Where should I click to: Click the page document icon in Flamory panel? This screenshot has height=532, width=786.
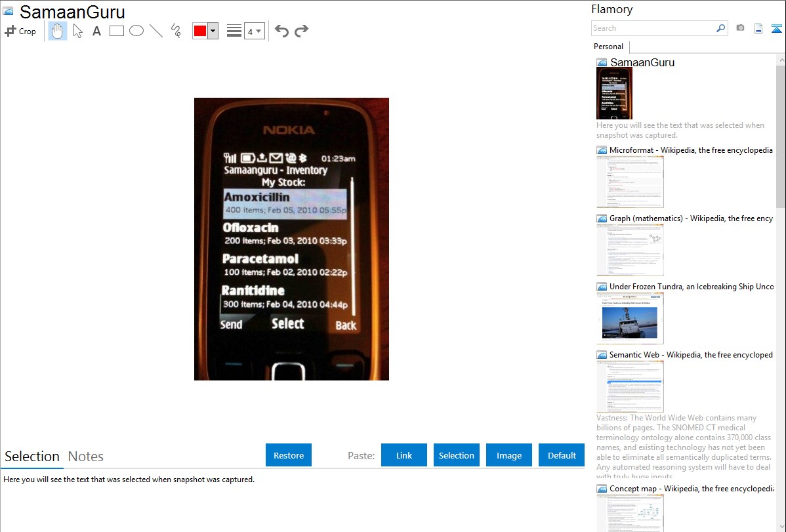coord(758,28)
